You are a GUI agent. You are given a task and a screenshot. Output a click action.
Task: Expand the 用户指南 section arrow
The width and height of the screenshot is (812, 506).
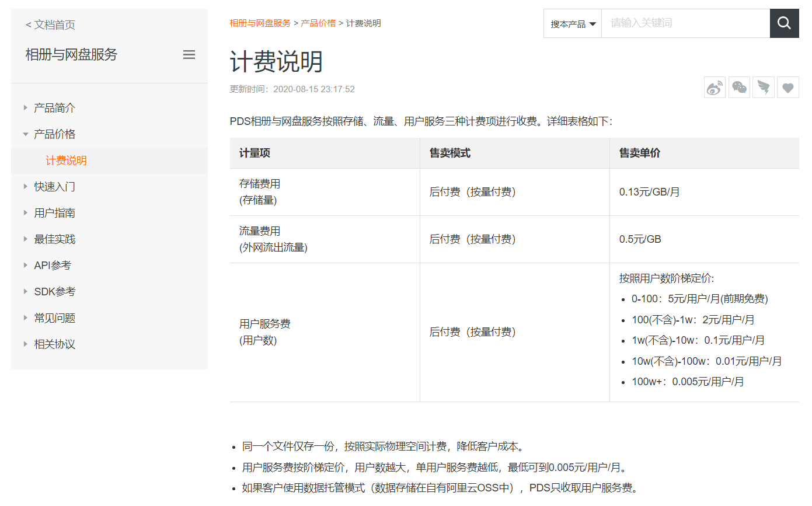[x=26, y=212]
